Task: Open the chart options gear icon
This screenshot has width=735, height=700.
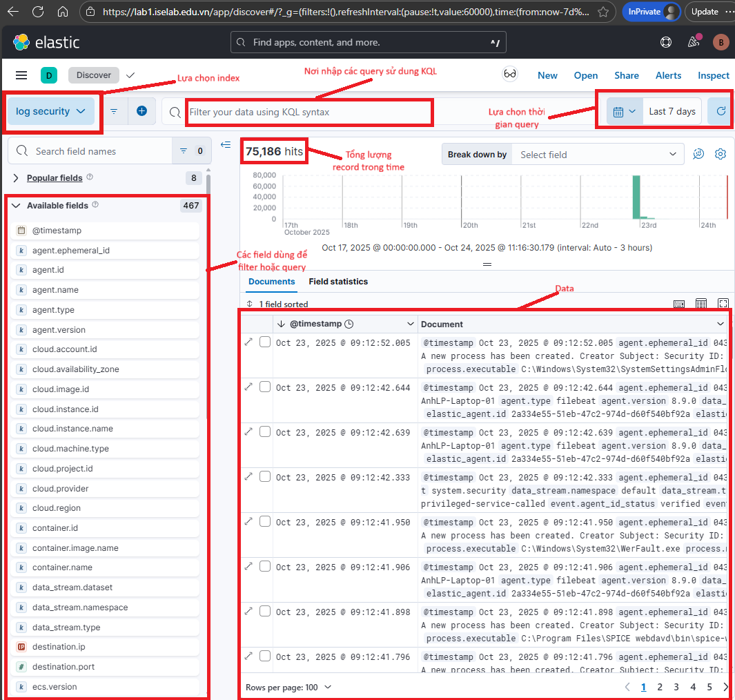Action: point(721,154)
